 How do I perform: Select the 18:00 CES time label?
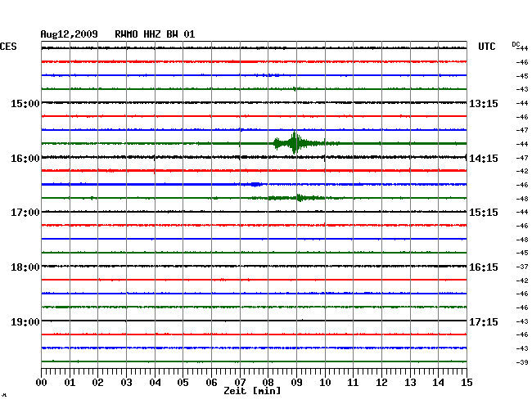[x=25, y=267]
